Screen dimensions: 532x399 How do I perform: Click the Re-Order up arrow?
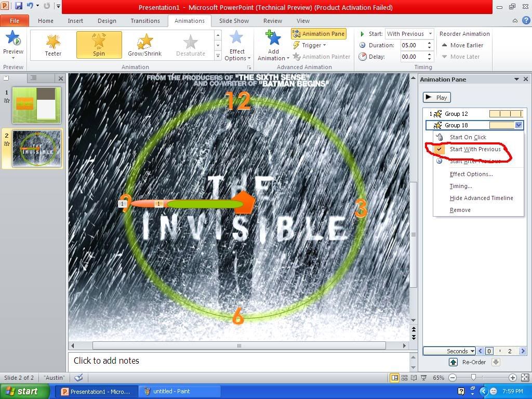pyautogui.click(x=453, y=362)
